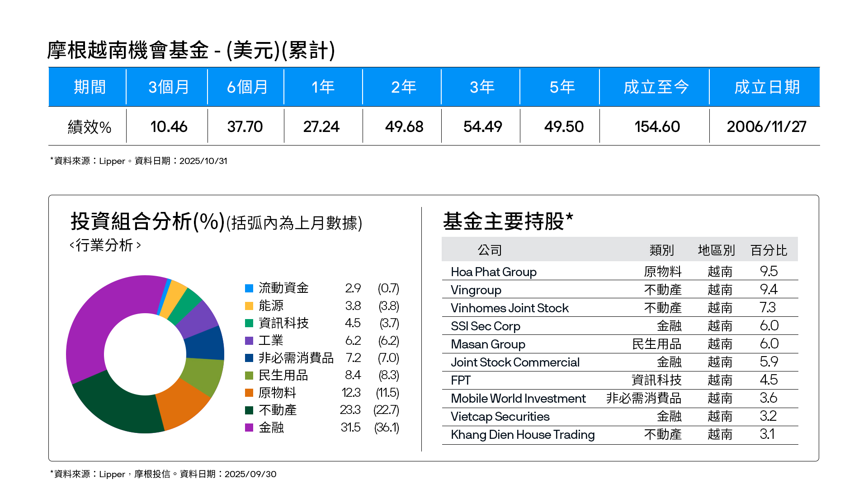Click the Khang Dien House Trading row
This screenshot has width=868, height=503.
[523, 435]
